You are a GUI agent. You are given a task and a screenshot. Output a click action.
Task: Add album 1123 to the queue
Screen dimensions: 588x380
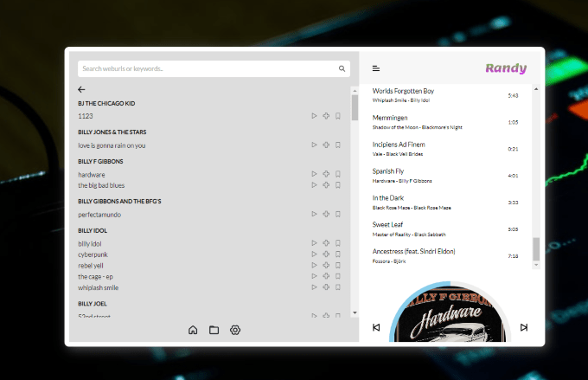326,116
